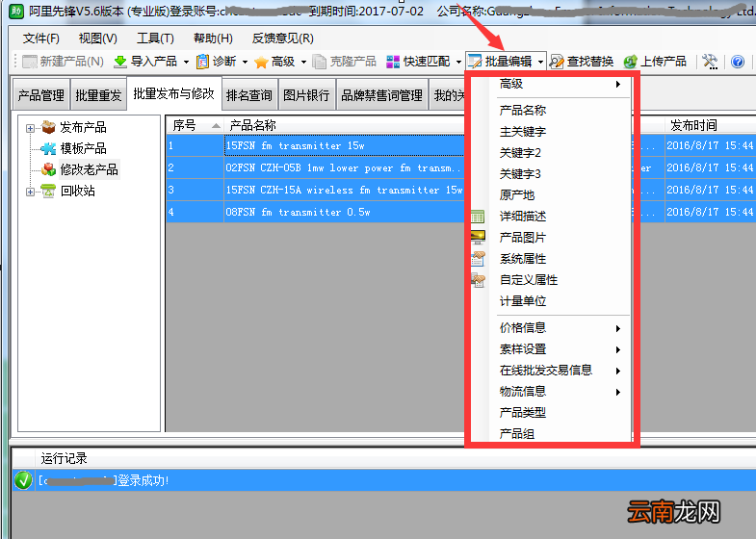
Task: Open the 帮助(H) menu
Action: coord(213,38)
